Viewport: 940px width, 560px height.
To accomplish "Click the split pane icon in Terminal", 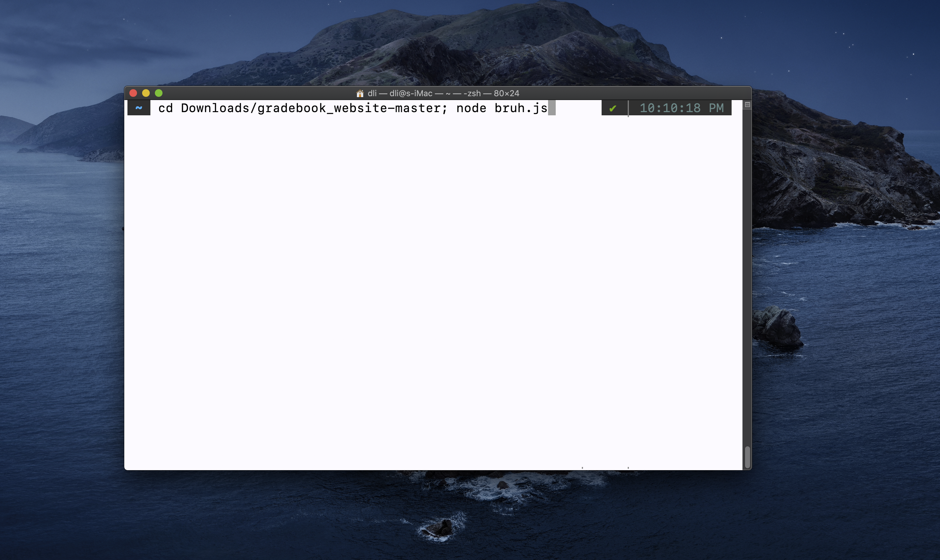I will point(747,105).
